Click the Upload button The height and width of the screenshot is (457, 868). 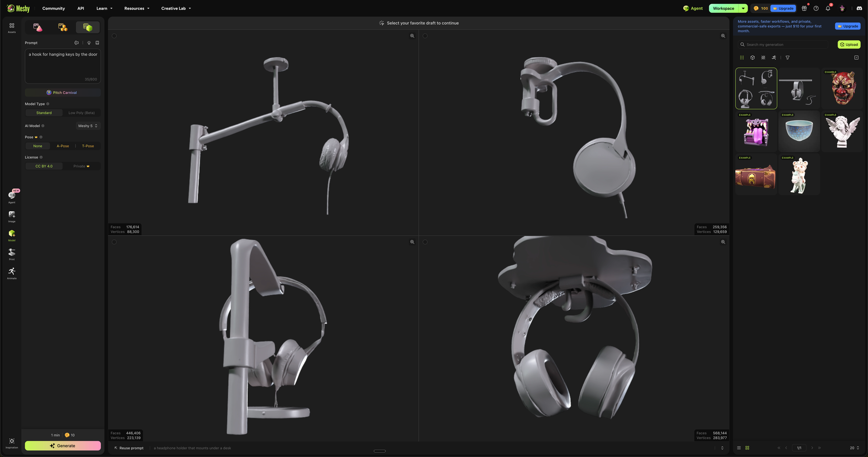[849, 45]
